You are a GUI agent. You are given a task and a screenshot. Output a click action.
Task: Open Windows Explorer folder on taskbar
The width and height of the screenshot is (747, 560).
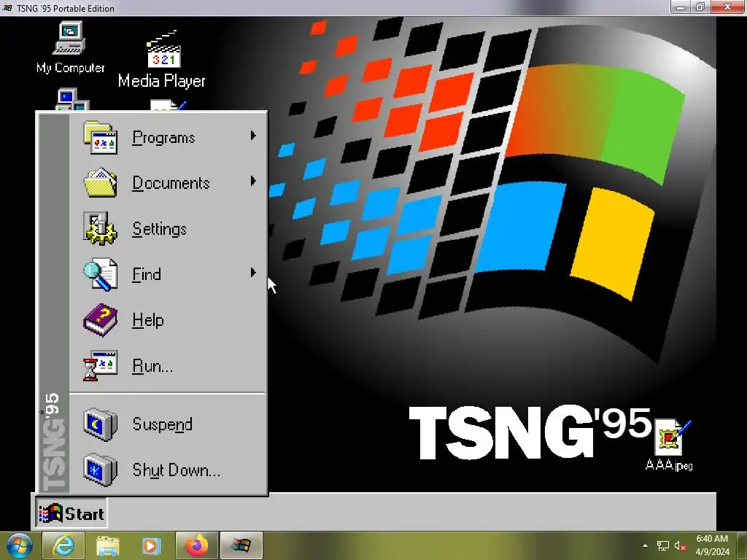[x=108, y=545]
